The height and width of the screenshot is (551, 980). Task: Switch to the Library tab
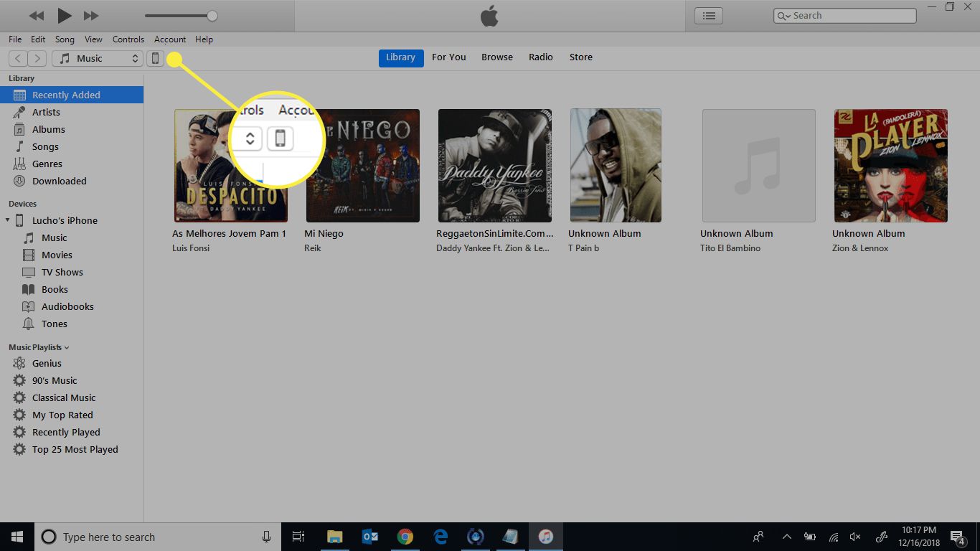[x=401, y=57]
